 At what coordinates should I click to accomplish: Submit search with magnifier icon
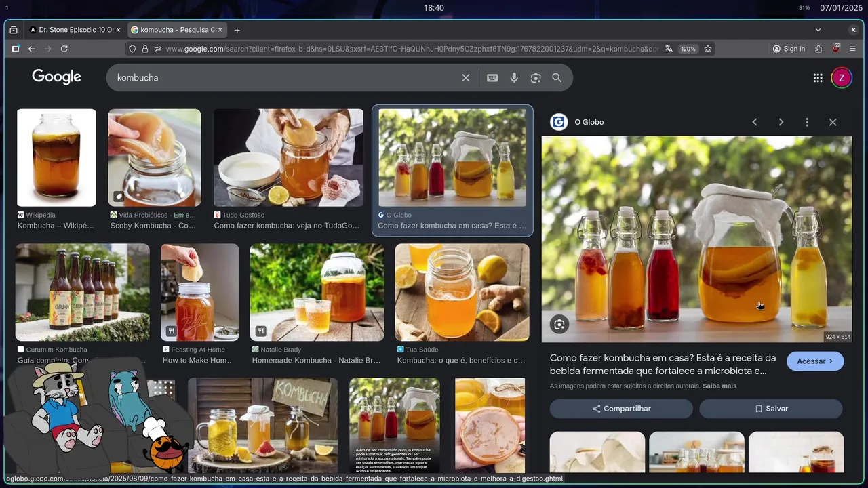click(x=557, y=78)
